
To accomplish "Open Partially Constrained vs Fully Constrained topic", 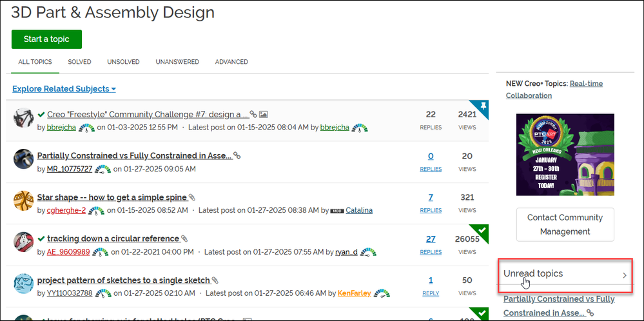I will tap(134, 155).
